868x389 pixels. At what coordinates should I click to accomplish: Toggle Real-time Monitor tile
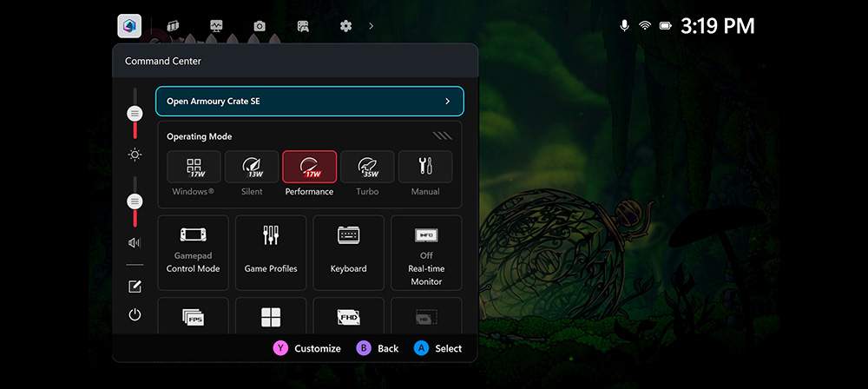[x=426, y=253]
